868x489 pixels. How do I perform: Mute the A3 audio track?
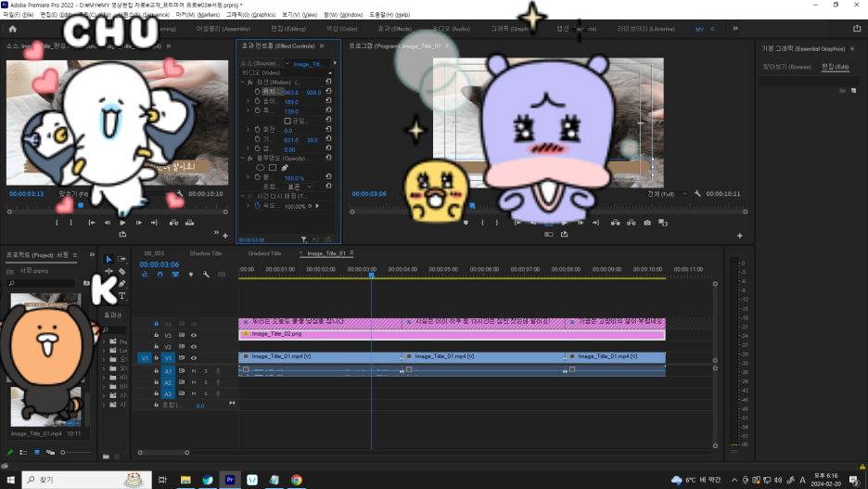pyautogui.click(x=194, y=393)
